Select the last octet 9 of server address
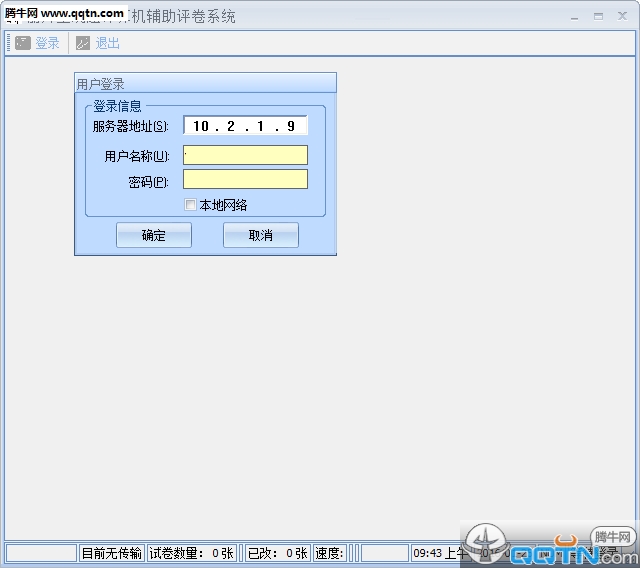Image resolution: width=640 pixels, height=568 pixels. (x=291, y=126)
